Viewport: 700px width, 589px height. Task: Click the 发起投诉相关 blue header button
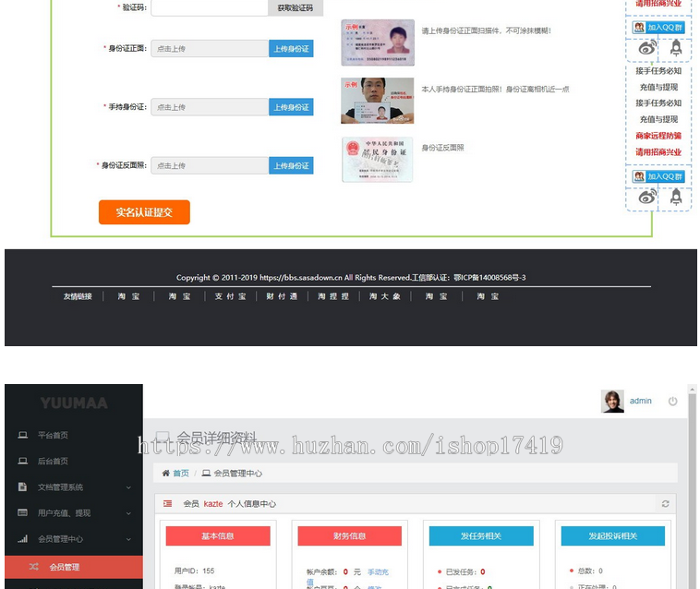(x=613, y=535)
